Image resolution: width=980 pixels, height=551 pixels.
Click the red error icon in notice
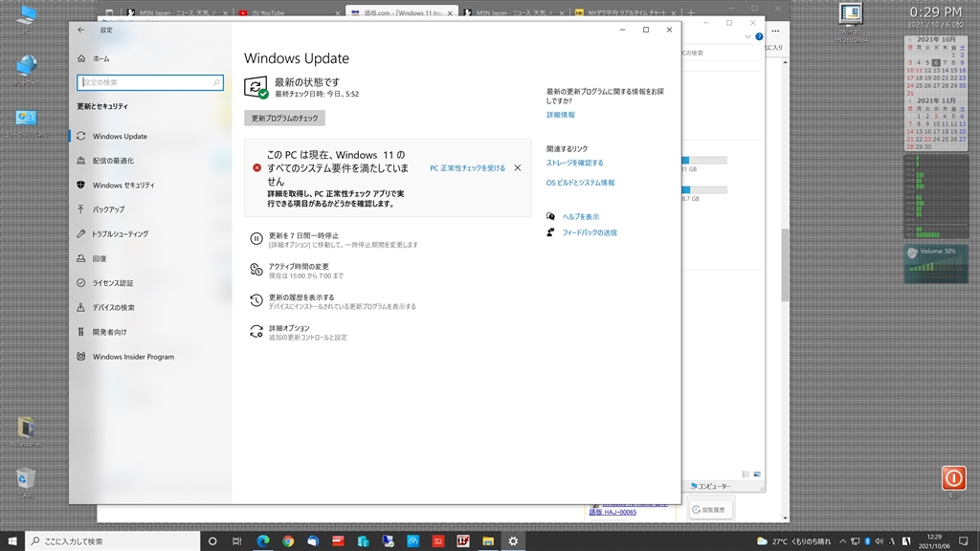click(x=256, y=167)
